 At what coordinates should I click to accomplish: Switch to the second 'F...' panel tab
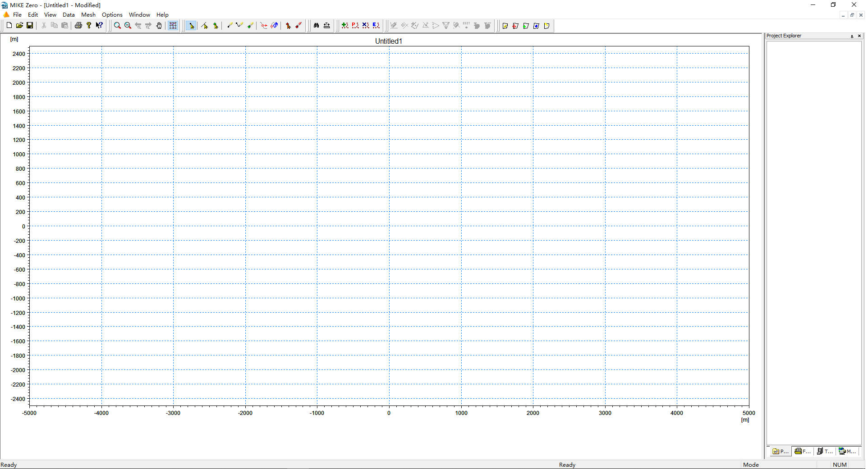[803, 451]
